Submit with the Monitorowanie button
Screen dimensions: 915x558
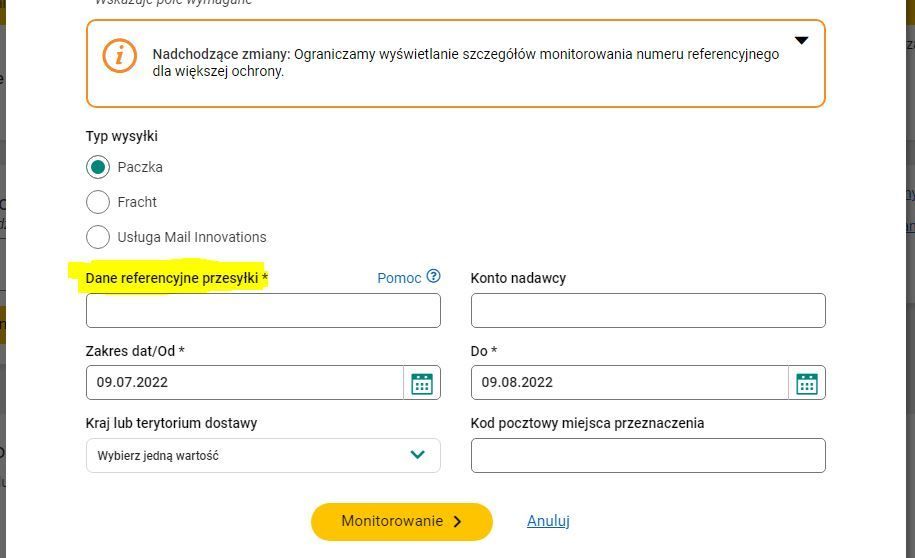click(401, 521)
